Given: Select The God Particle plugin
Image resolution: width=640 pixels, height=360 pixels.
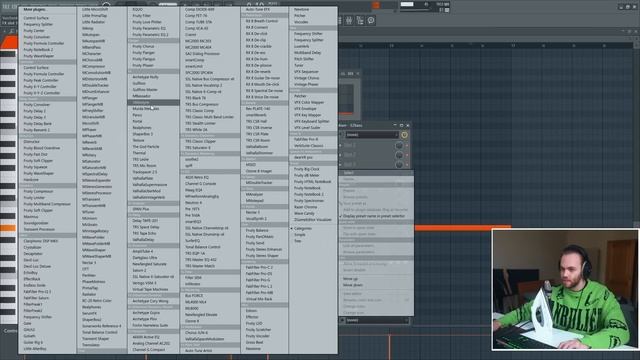Looking at the screenshot, I should click(146, 147).
